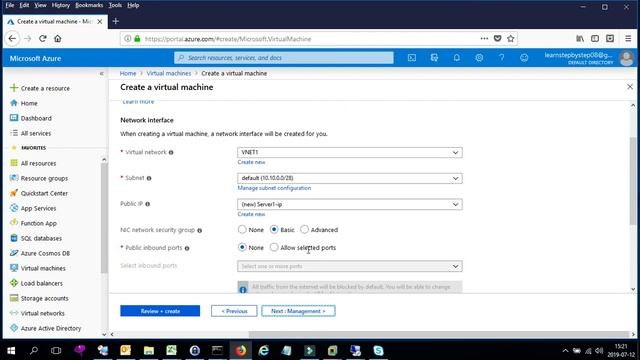Select Allow selected ports option
The image size is (640, 360).
(274, 247)
